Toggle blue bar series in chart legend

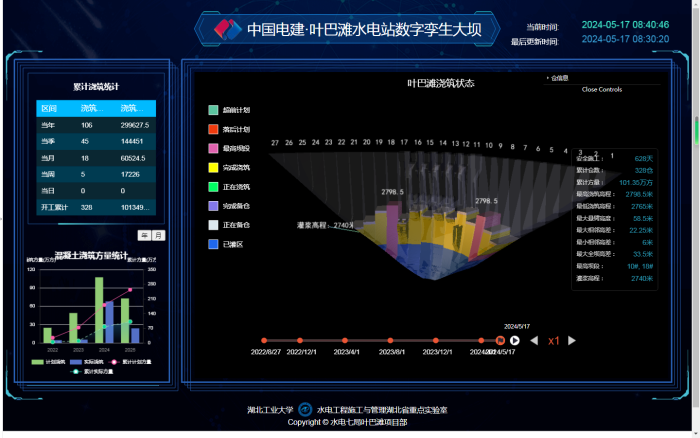click(87, 362)
